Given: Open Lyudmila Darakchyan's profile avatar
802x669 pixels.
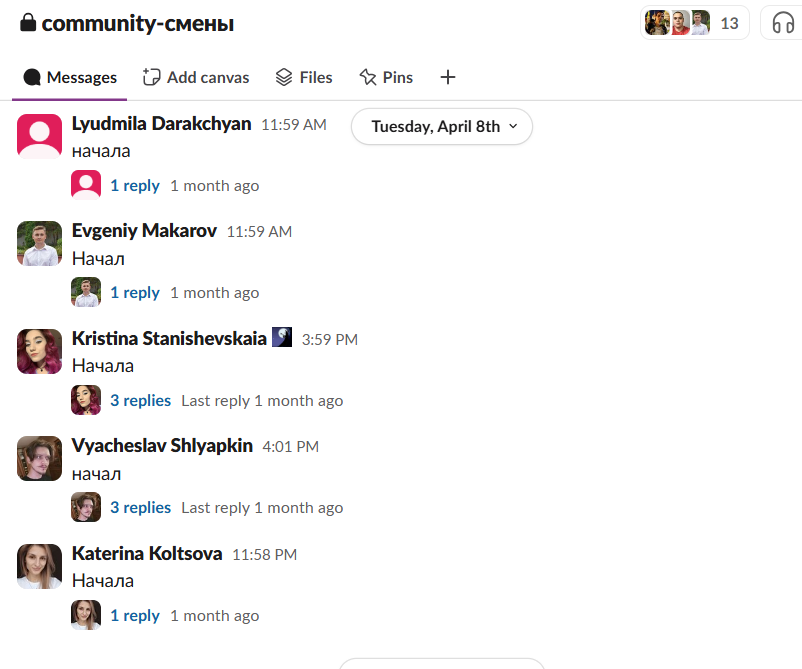Looking at the screenshot, I should pyautogui.click(x=39, y=136).
